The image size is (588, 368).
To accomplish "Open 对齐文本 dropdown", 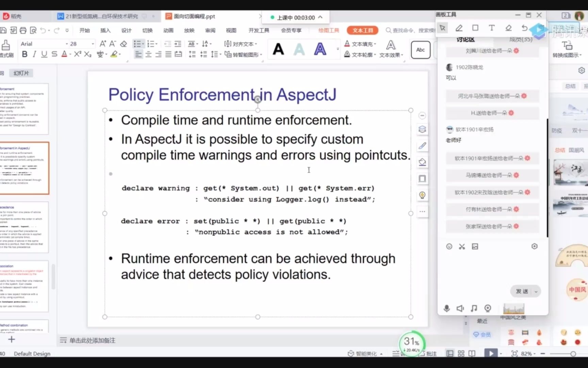I will (x=241, y=44).
